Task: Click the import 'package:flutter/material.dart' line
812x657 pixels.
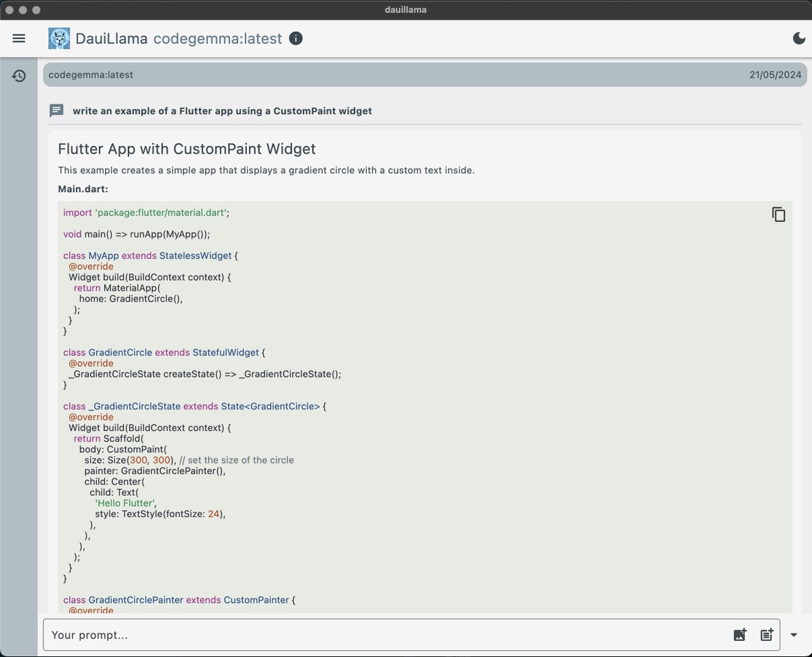Action: 146,212
